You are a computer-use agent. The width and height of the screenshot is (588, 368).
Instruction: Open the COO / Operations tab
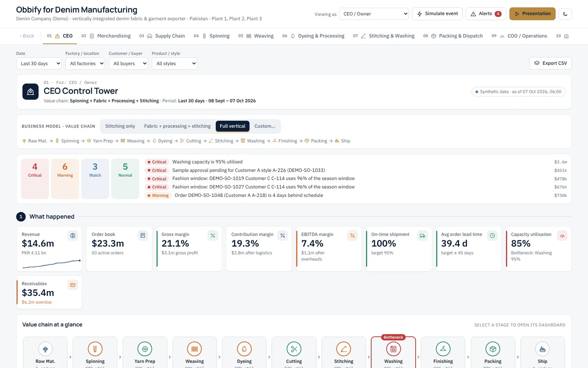pyautogui.click(x=519, y=36)
